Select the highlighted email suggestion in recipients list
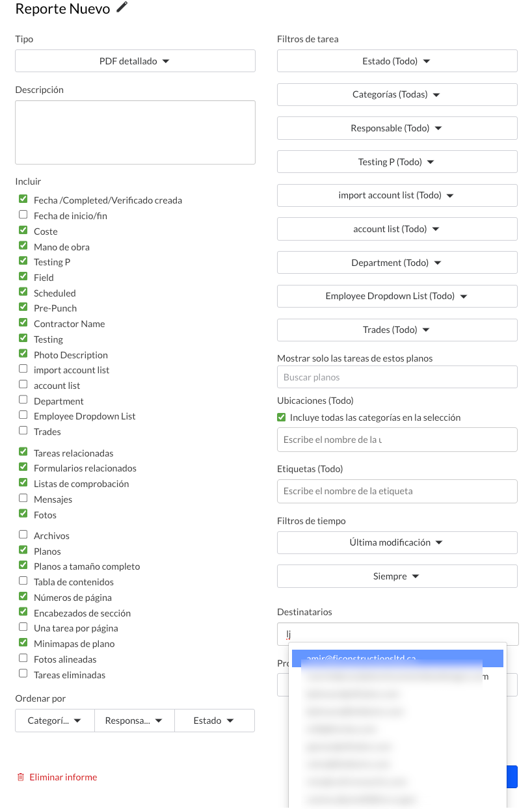This screenshot has height=809, width=532. point(397,658)
